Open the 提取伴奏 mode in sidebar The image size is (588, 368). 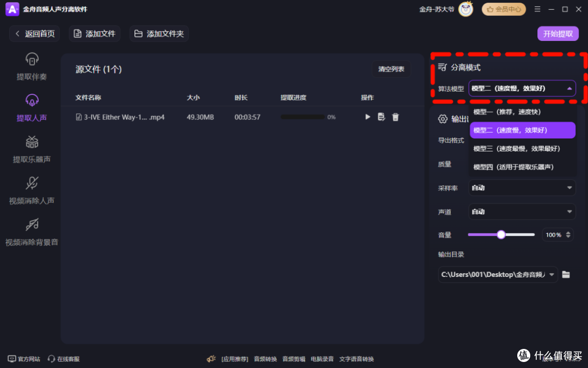click(32, 67)
